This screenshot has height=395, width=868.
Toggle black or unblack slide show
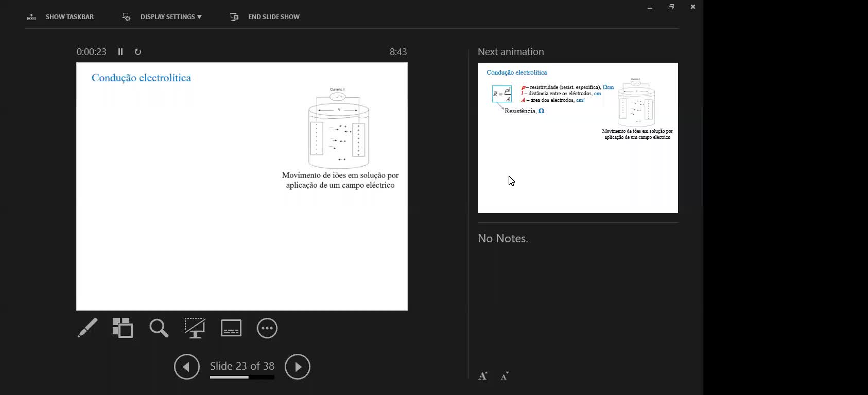195,328
